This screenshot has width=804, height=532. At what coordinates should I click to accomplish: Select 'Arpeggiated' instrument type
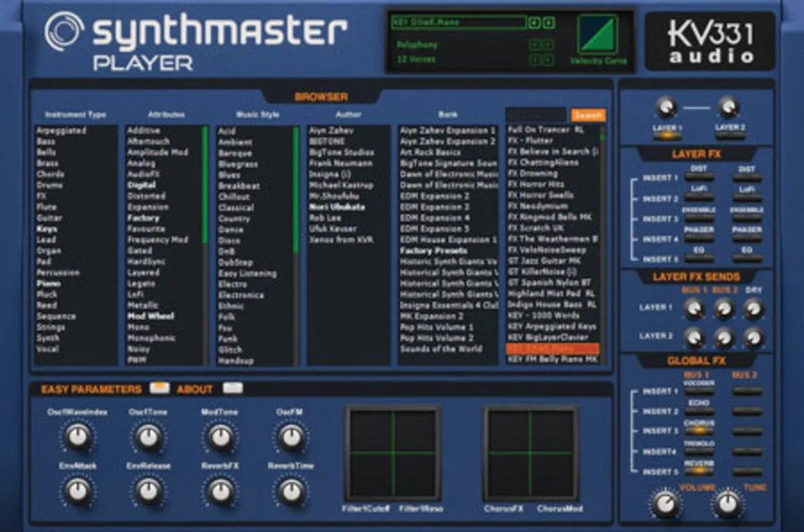(x=61, y=131)
